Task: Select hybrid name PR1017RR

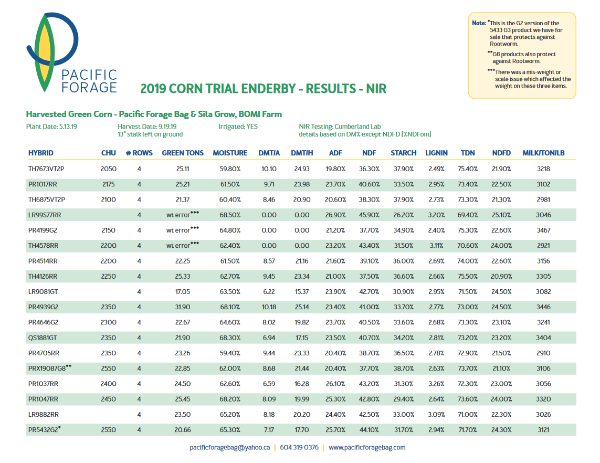Action: [42, 184]
